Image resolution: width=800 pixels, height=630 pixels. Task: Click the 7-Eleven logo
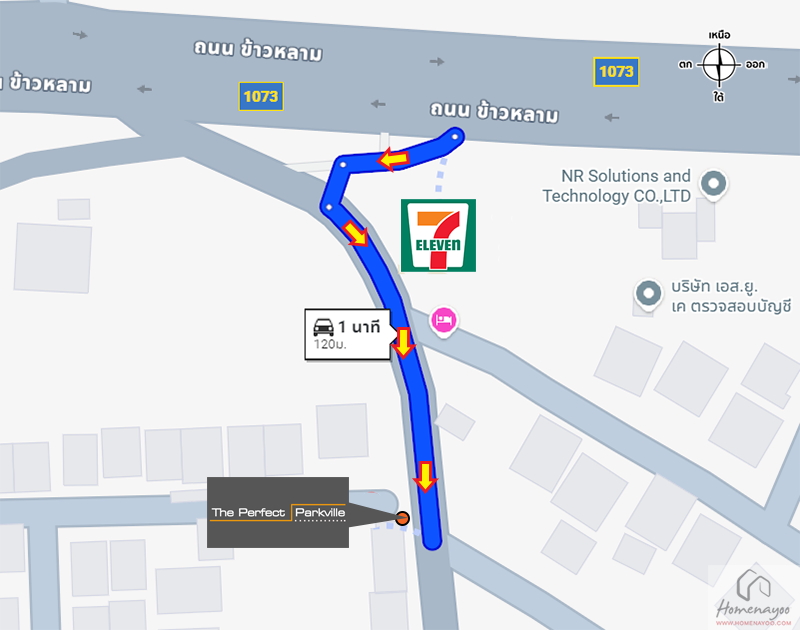point(438,235)
